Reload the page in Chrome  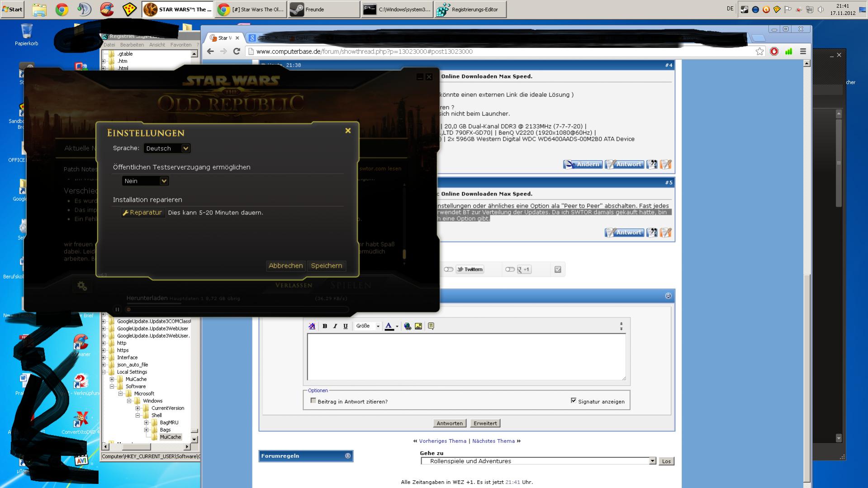coord(236,52)
